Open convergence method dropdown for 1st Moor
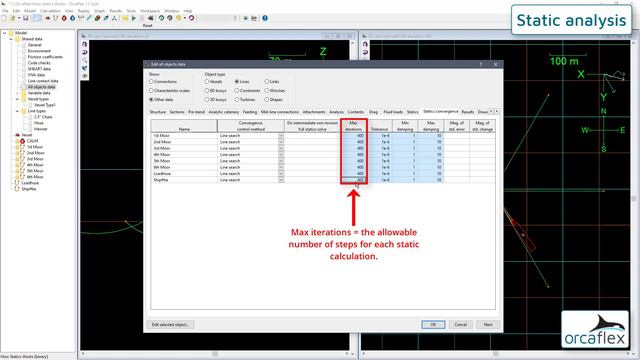 [x=281, y=136]
